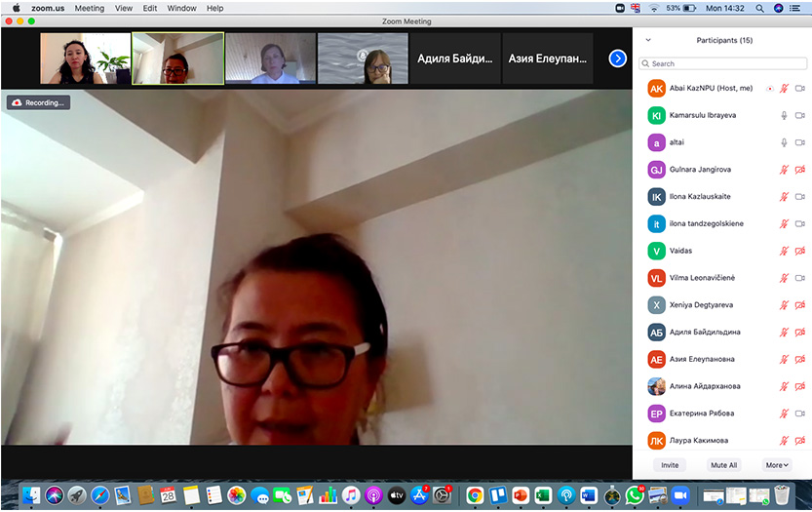Screen dimensions: 812x512
Task: Click the recording dot beside Abai KazNPU
Action: pyautogui.click(x=770, y=88)
